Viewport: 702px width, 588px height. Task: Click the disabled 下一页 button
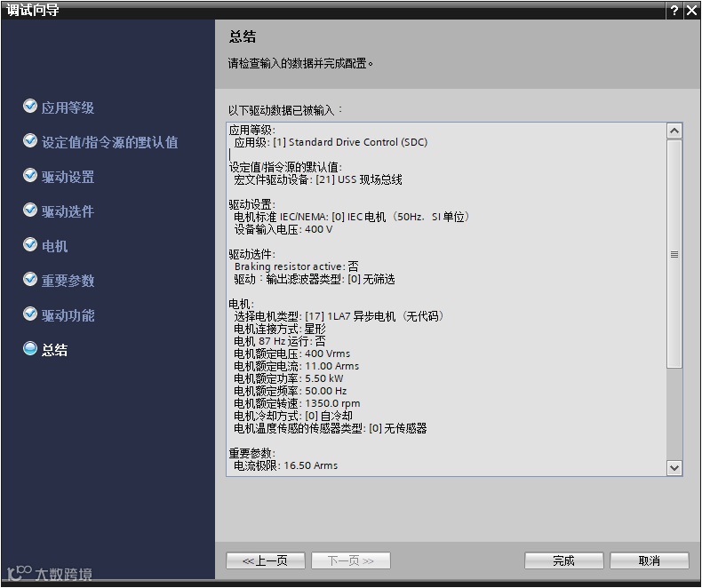point(350,560)
